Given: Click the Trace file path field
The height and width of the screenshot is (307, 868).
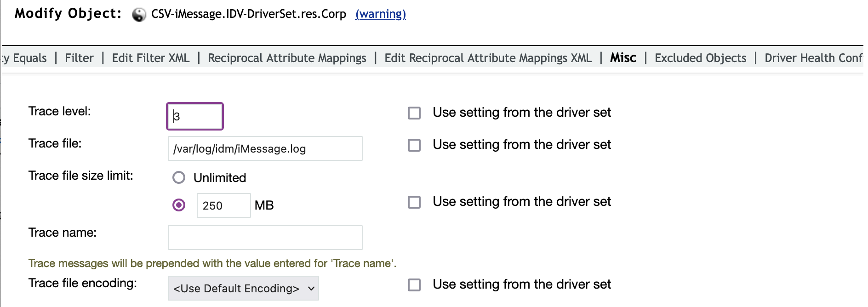Looking at the screenshot, I should coord(265,148).
